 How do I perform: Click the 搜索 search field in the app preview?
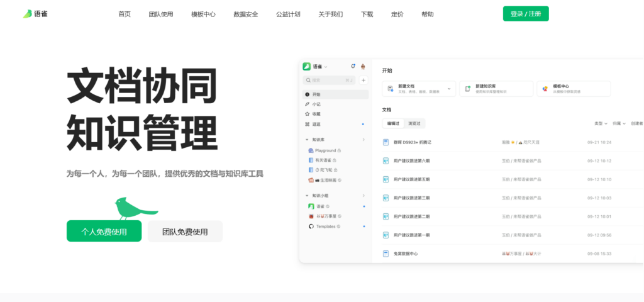329,80
